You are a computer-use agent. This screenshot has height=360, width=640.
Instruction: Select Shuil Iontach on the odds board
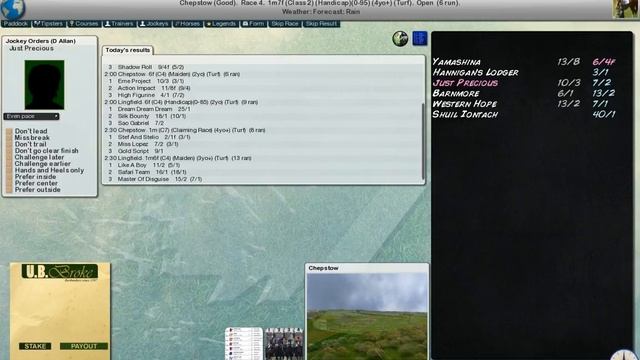[x=465, y=115]
